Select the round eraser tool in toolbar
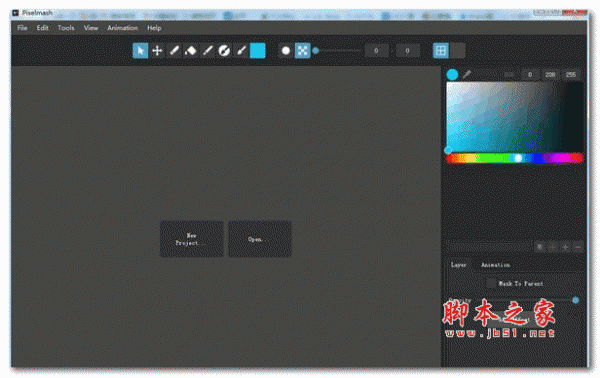Image resolution: width=600 pixels, height=378 pixels. [x=224, y=51]
